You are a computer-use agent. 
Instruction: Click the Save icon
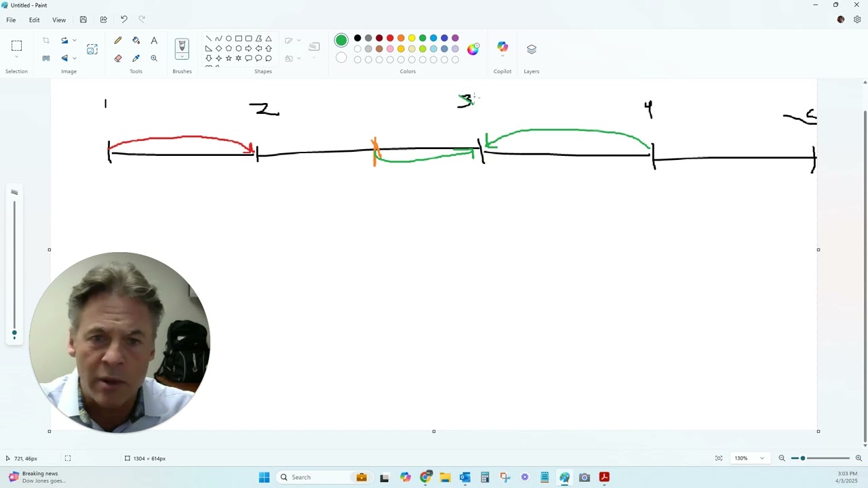[83, 20]
